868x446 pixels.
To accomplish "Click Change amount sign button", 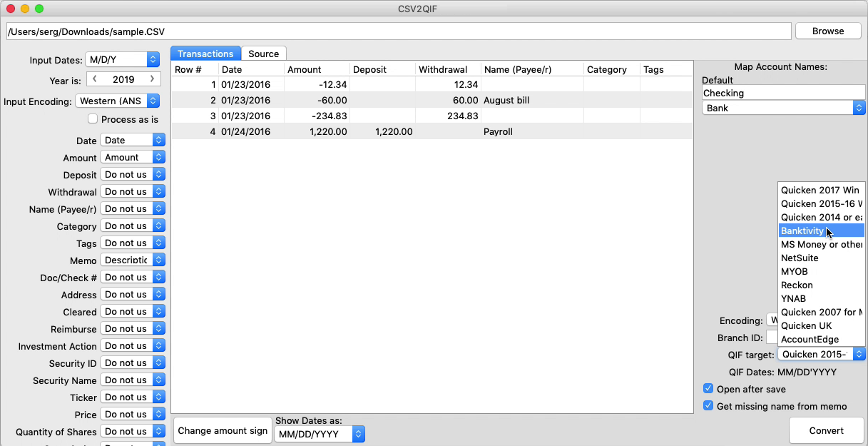I will 223,430.
